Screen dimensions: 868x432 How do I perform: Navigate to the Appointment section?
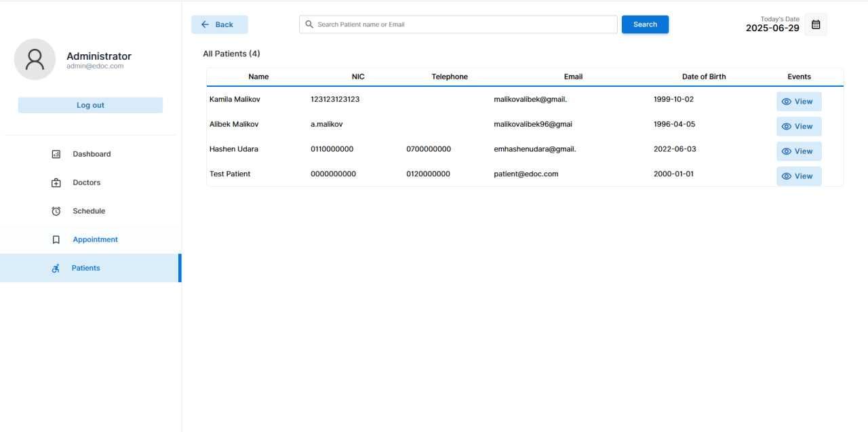point(91,239)
